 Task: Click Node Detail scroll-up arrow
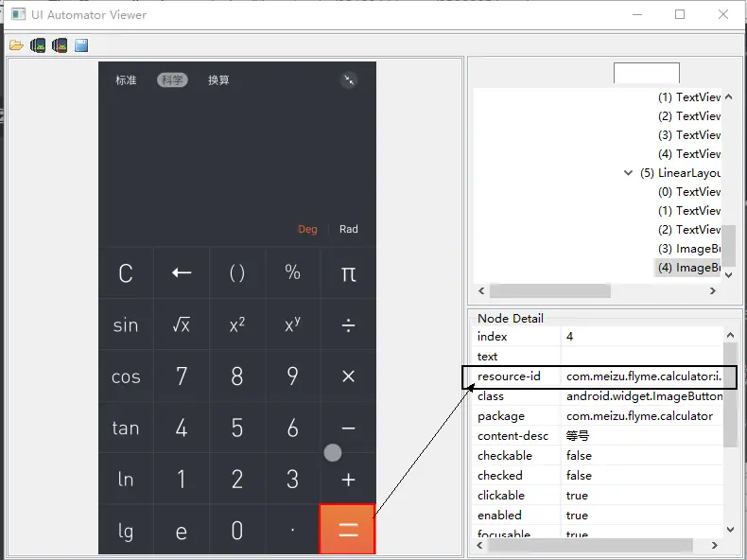tap(730, 336)
